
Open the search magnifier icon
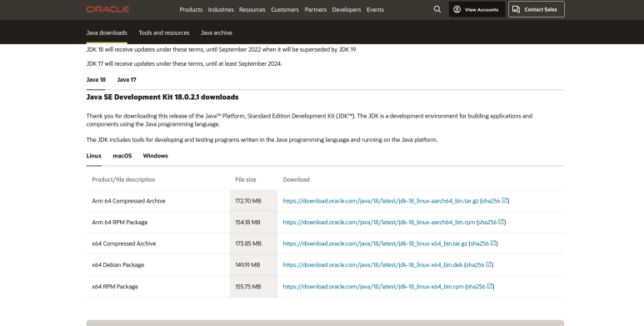click(437, 9)
